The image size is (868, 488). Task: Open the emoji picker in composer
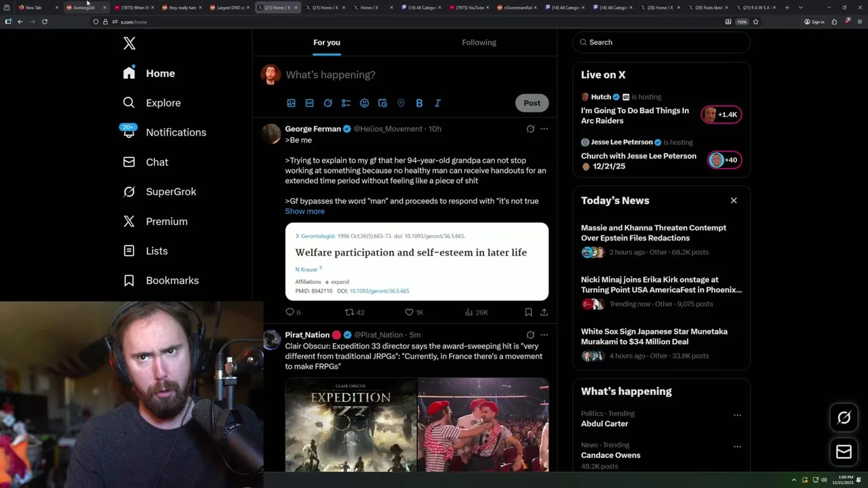tap(364, 103)
